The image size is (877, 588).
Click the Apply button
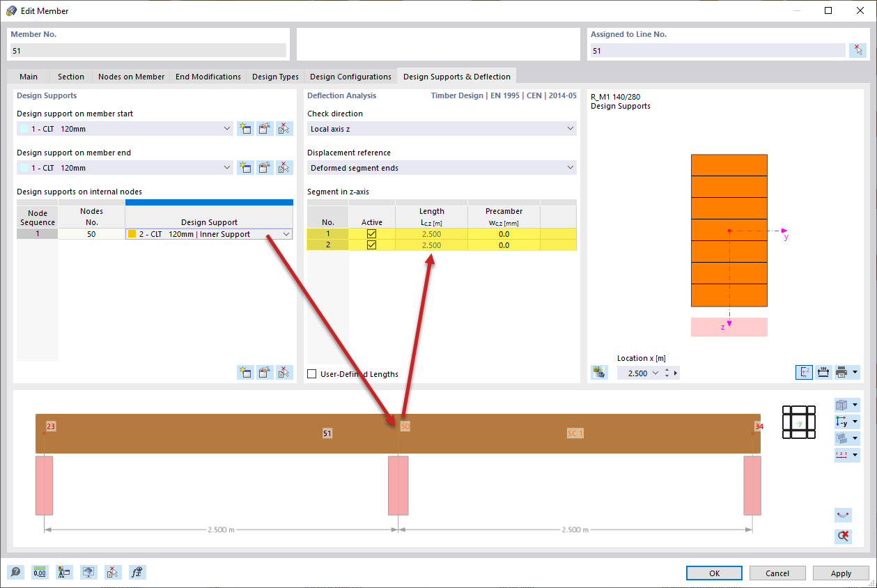841,573
